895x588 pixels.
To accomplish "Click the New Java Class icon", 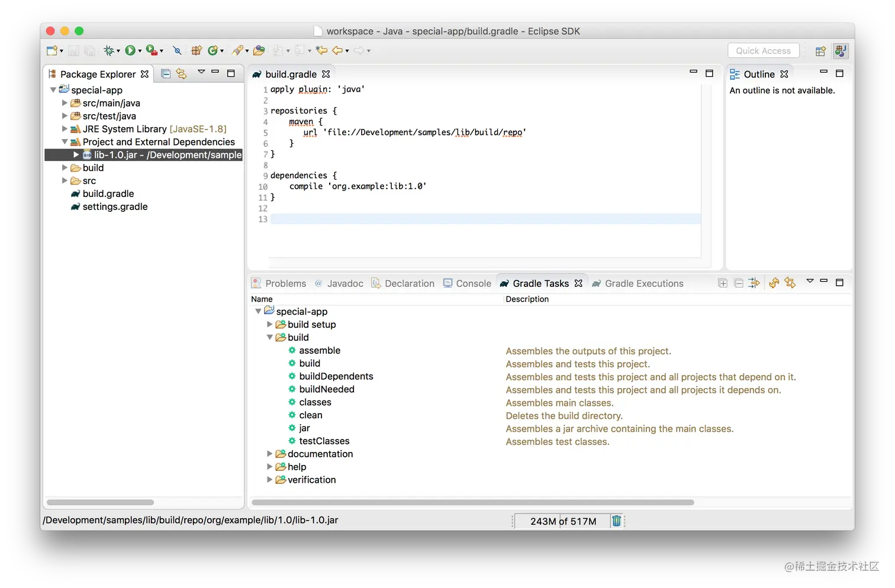I will pos(213,51).
